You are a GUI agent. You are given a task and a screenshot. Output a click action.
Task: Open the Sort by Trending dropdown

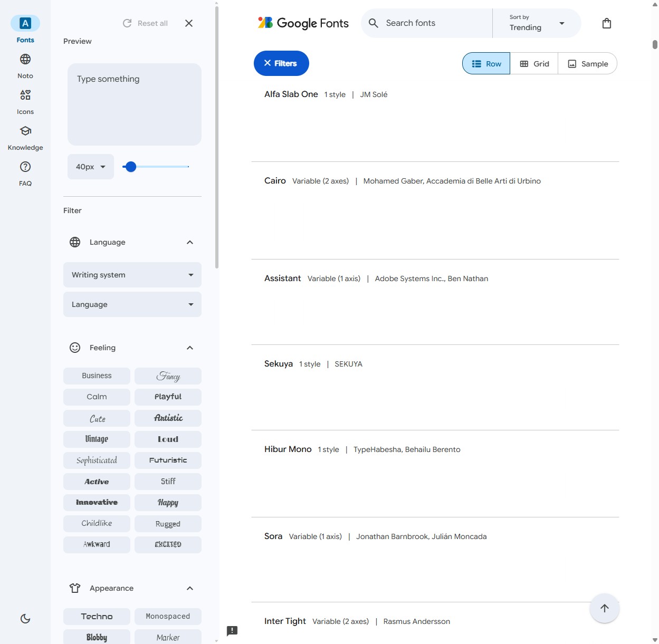point(537,23)
